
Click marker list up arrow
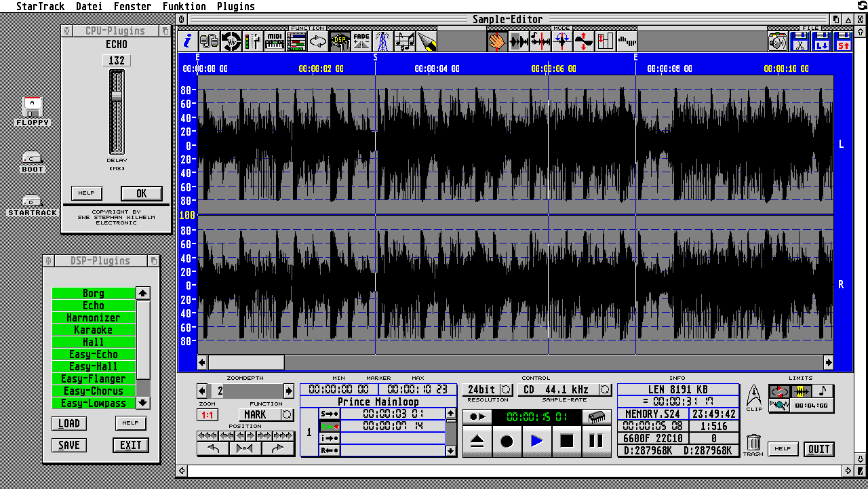coord(451,413)
